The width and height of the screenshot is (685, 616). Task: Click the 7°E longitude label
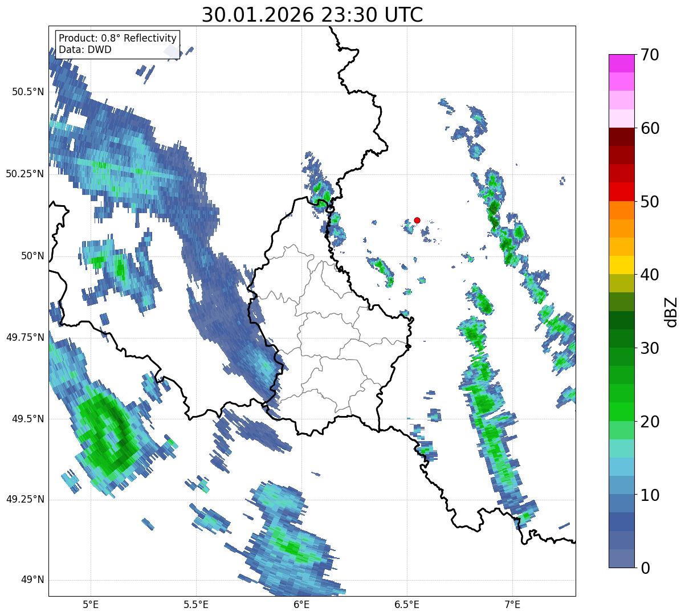coord(512,604)
